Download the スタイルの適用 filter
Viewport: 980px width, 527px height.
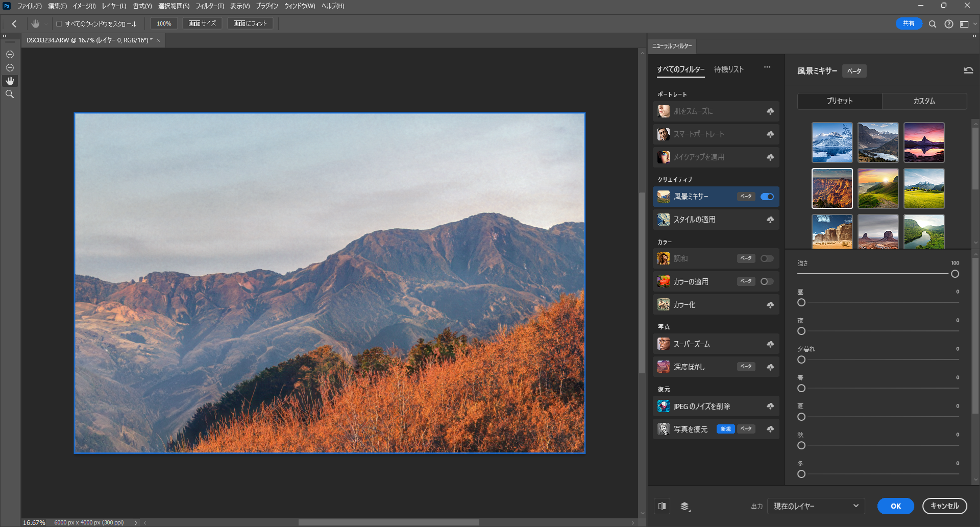(x=770, y=220)
